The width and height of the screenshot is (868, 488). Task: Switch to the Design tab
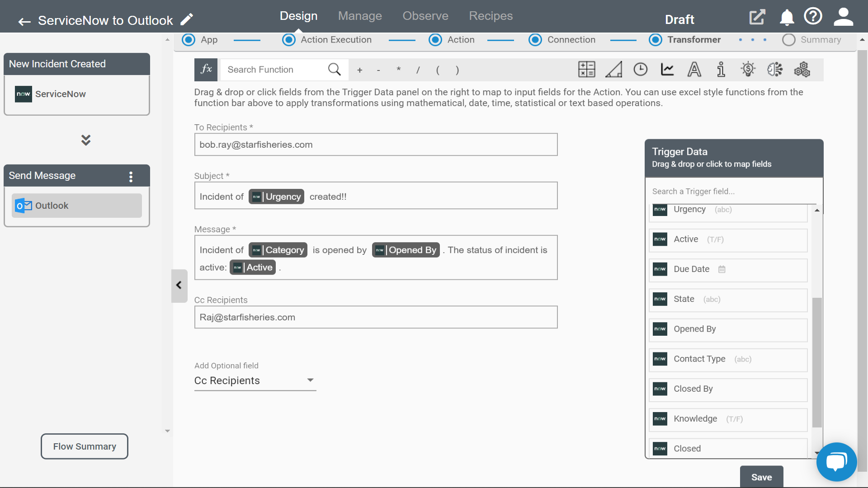[298, 16]
